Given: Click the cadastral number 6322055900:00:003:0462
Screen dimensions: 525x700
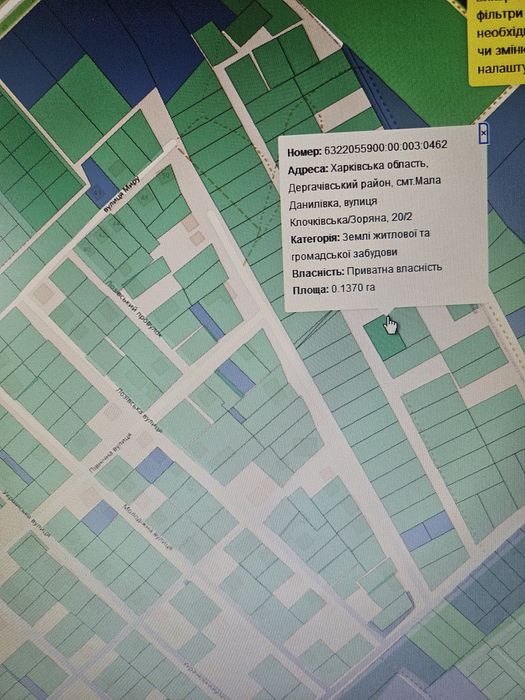Looking at the screenshot, I should (x=385, y=147).
